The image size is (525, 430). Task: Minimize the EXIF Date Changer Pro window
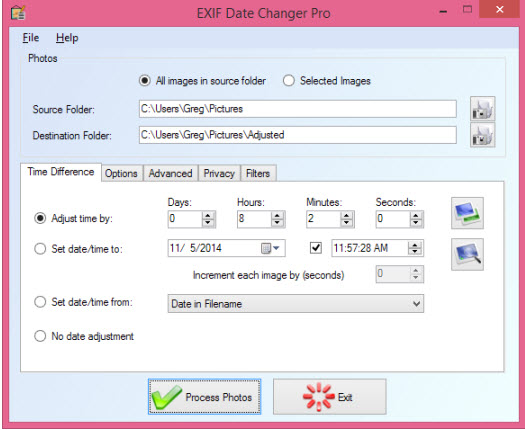point(443,11)
